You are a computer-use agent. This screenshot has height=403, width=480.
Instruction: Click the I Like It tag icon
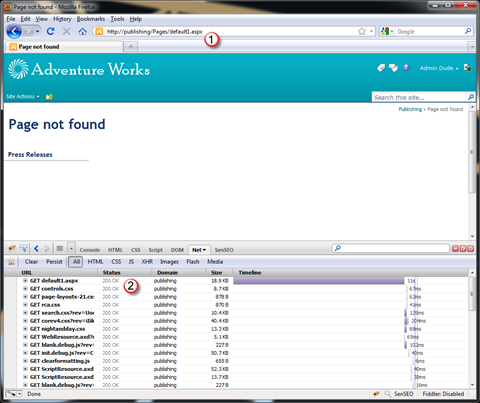(x=381, y=68)
